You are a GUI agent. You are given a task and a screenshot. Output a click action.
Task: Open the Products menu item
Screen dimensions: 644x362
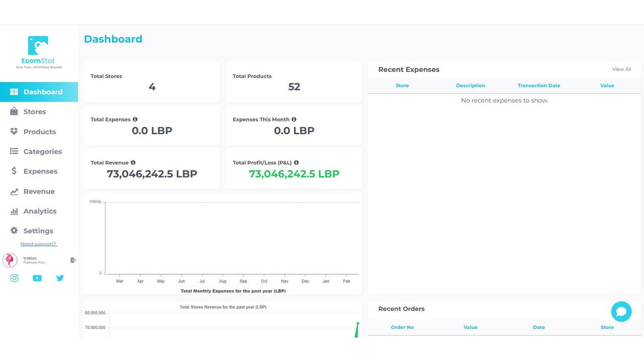click(39, 132)
